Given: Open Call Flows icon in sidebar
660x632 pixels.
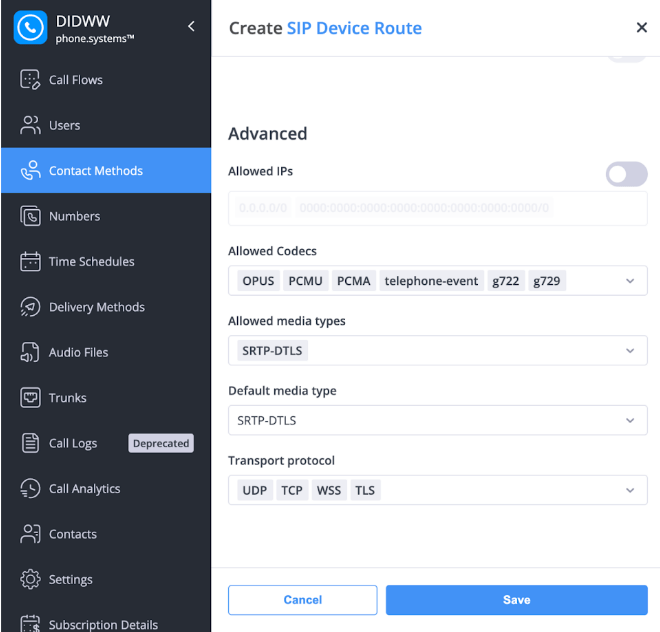Looking at the screenshot, I should click(30, 80).
